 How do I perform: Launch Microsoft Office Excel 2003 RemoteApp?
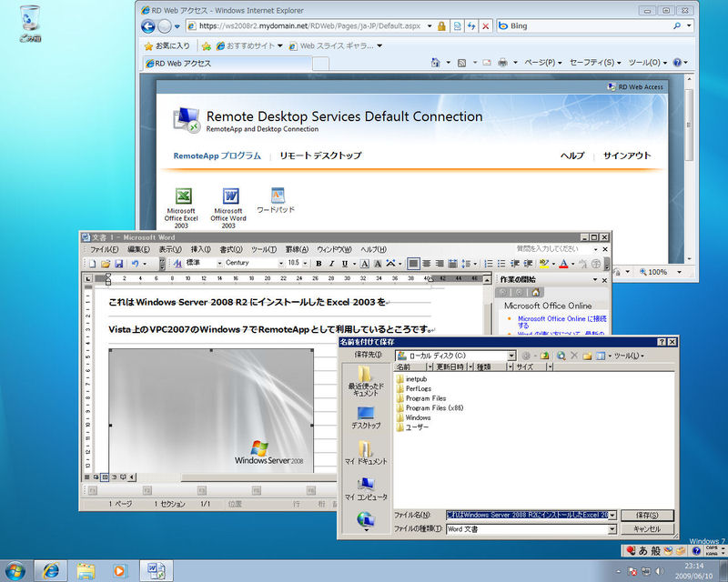tap(181, 207)
